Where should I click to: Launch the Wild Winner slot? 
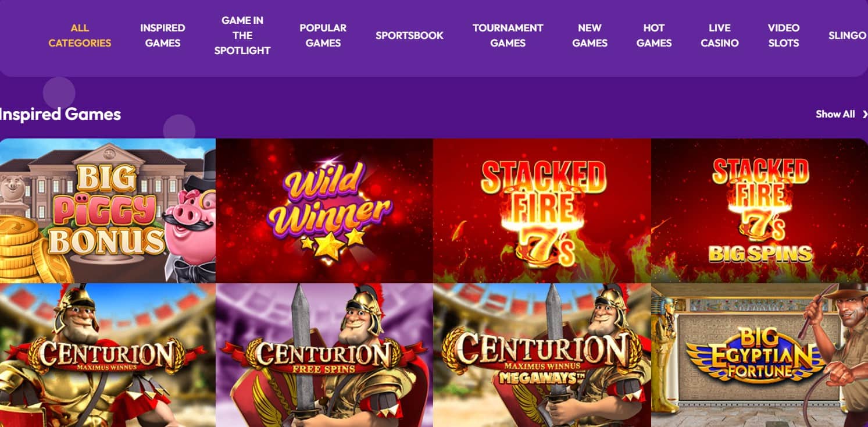coord(324,211)
